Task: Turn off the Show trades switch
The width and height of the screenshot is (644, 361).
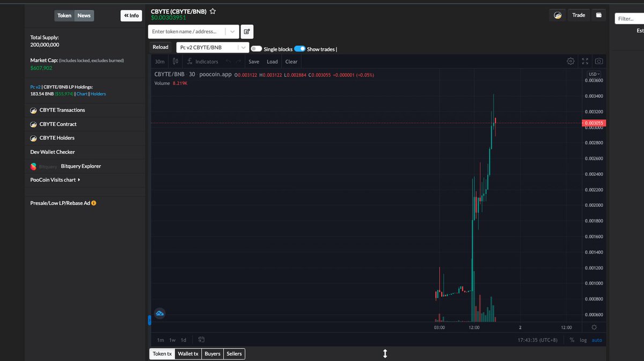Action: (300, 49)
